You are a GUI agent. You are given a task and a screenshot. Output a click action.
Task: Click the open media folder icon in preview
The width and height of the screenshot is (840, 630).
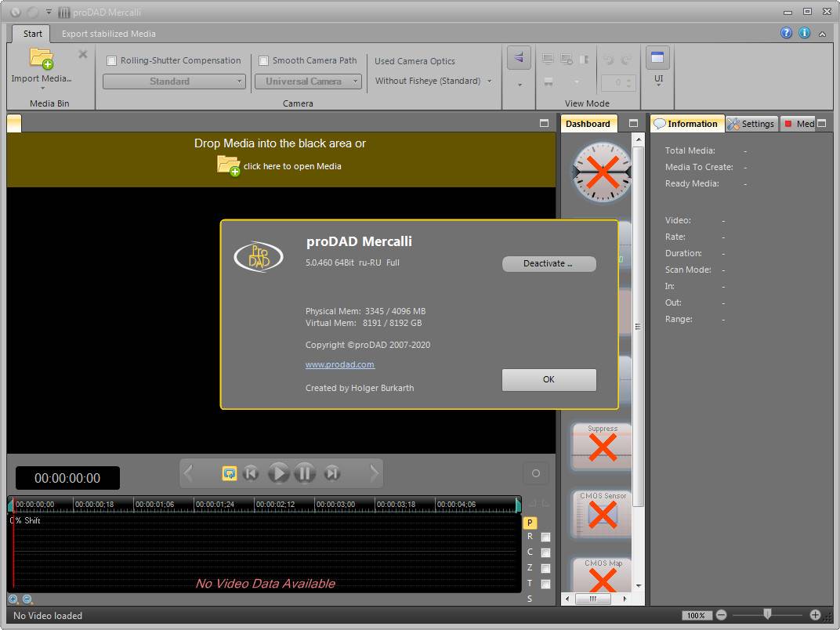click(x=228, y=165)
